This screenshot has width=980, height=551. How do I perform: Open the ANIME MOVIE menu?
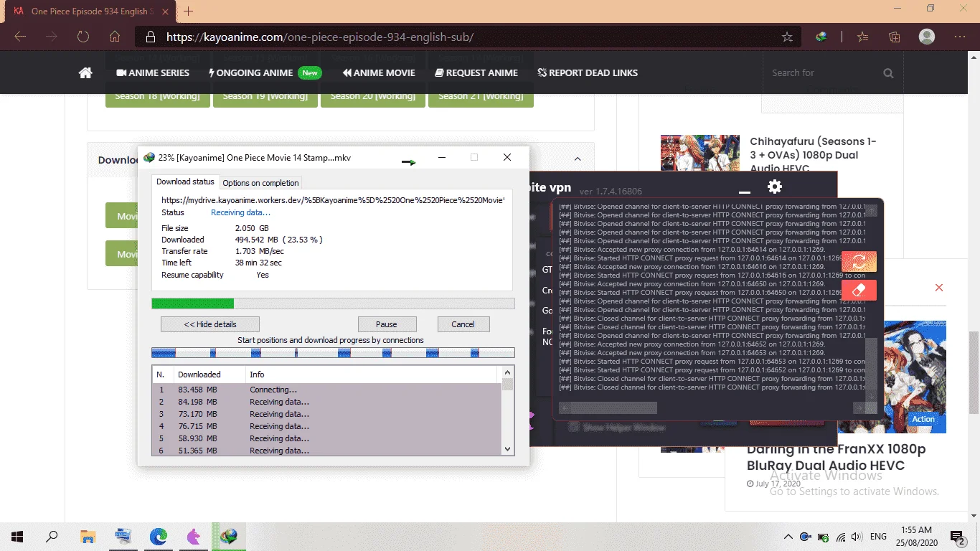pyautogui.click(x=379, y=72)
